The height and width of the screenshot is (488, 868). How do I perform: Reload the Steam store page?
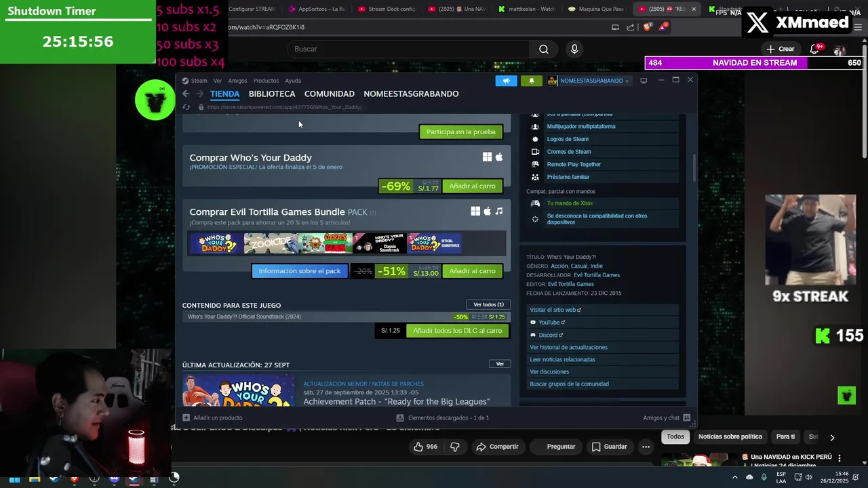pos(186,107)
